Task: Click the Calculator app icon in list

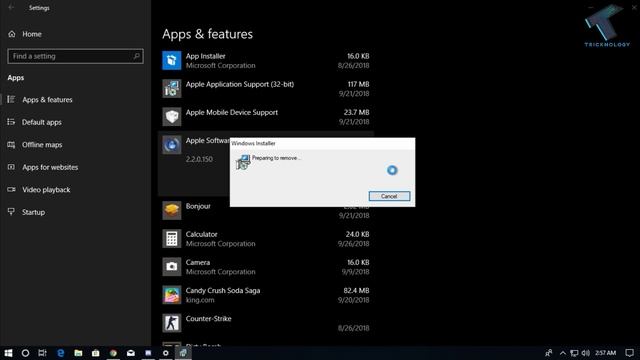Action: click(171, 239)
